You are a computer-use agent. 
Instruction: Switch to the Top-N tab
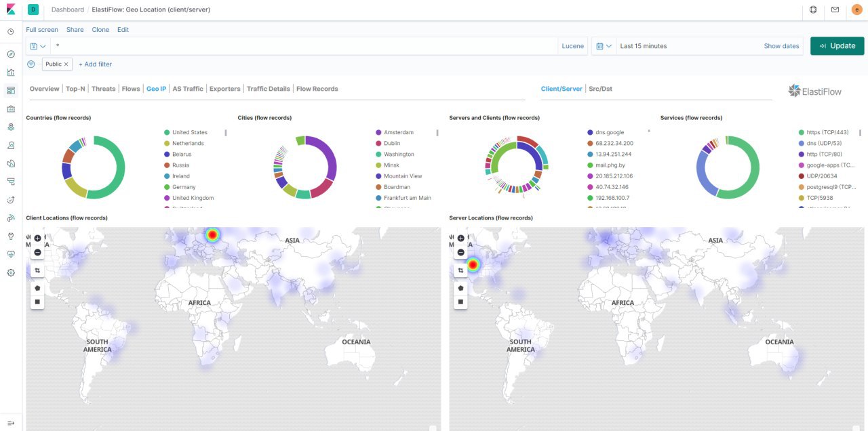[x=75, y=89]
